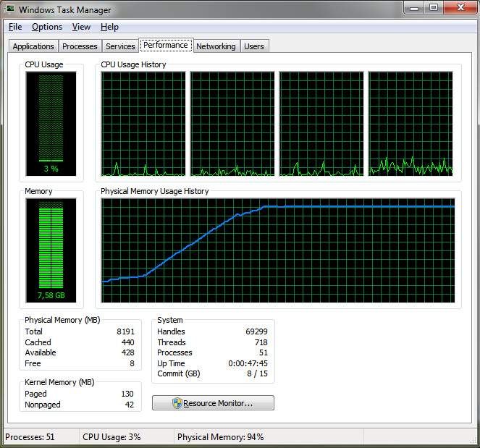Screen dimensions: 480x448
Task: Click status bar text Physical Memory: 94%
Action: point(220,437)
